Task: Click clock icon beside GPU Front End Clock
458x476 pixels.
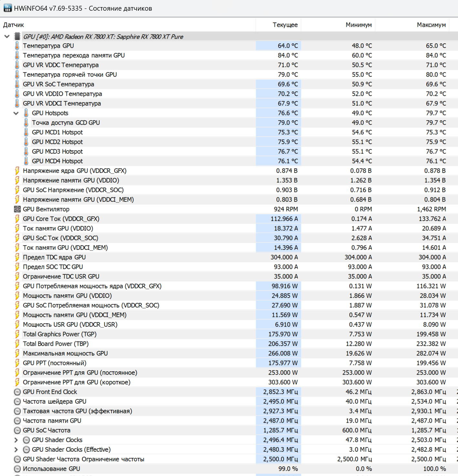Action: click(x=17, y=392)
